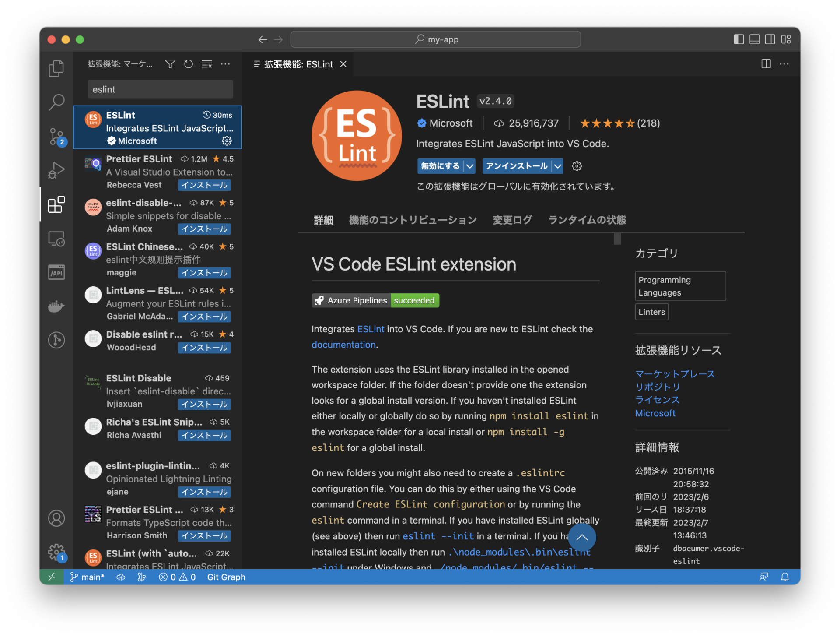Open the Search view
Image resolution: width=840 pixels, height=637 pixels.
(x=56, y=102)
